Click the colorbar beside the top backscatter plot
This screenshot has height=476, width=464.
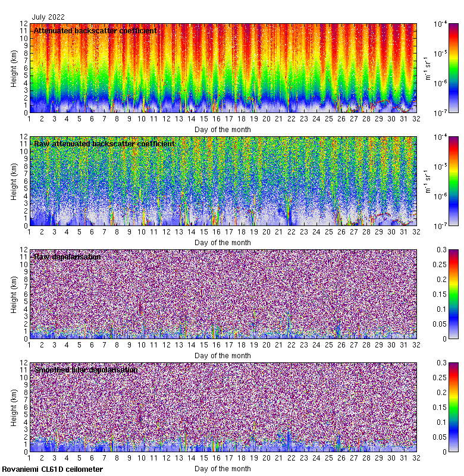click(437, 68)
